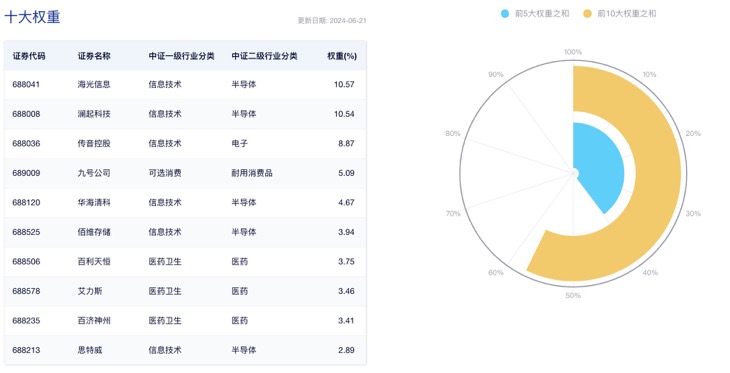Click the 50% axis label on chart

click(x=573, y=296)
